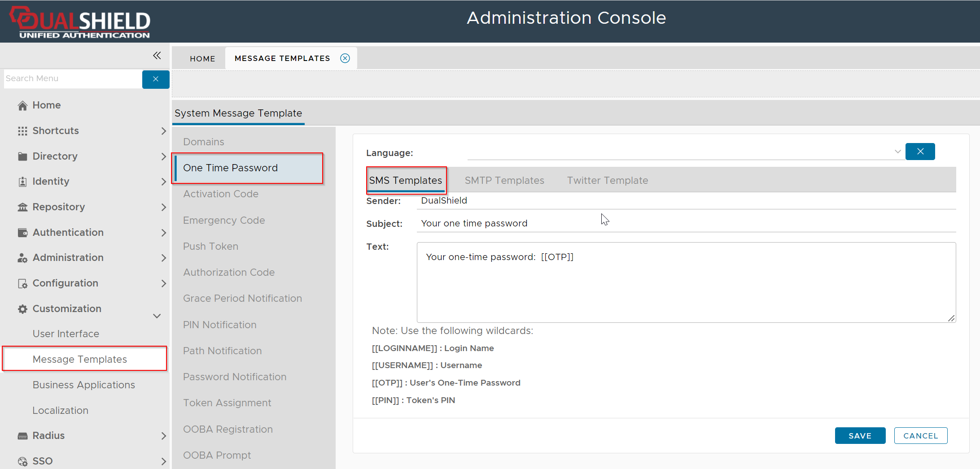
Task: Open the Language dropdown
Action: click(897, 152)
